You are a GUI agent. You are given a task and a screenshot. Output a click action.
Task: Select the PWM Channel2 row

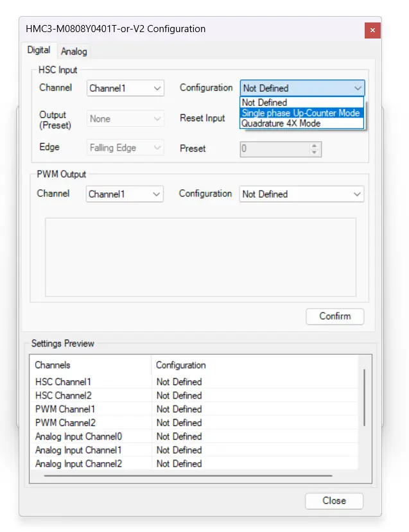194,423
